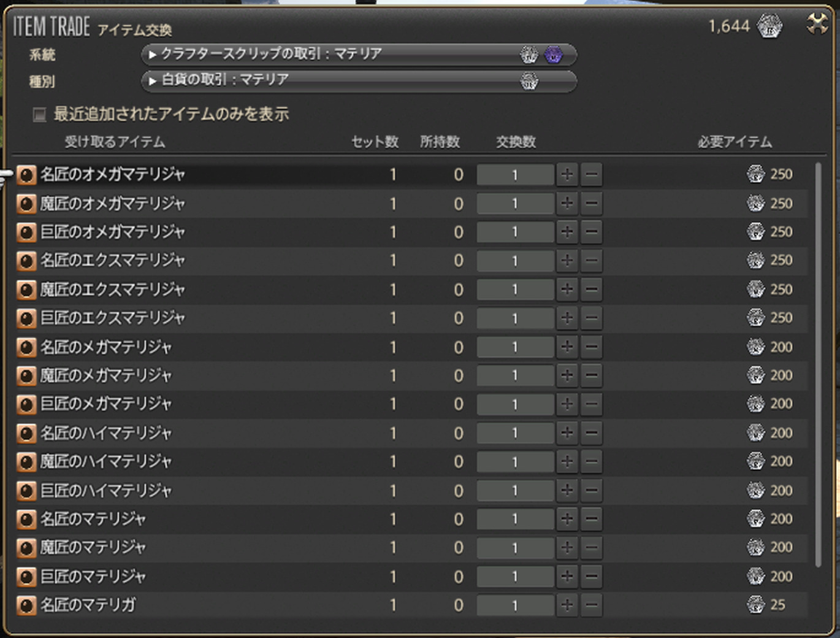Click the 名匠のオメガマテリジャ materia icon
This screenshot has height=638, width=840.
(26, 175)
